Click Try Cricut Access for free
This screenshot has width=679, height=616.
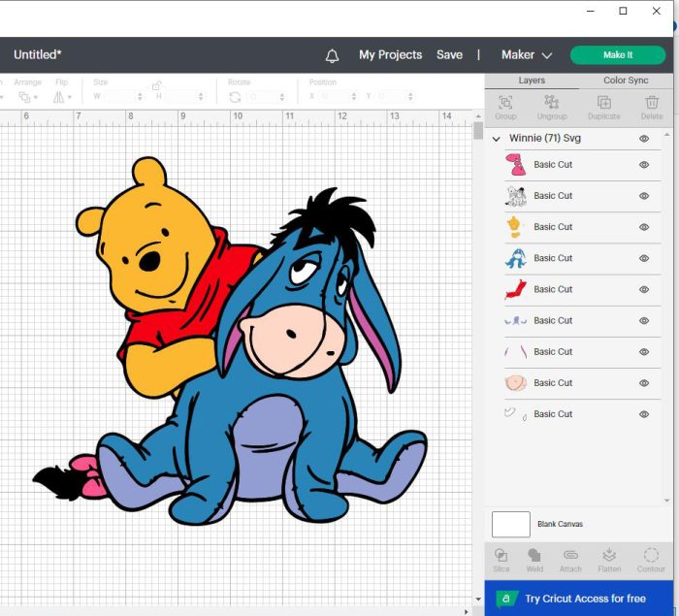pos(579,599)
